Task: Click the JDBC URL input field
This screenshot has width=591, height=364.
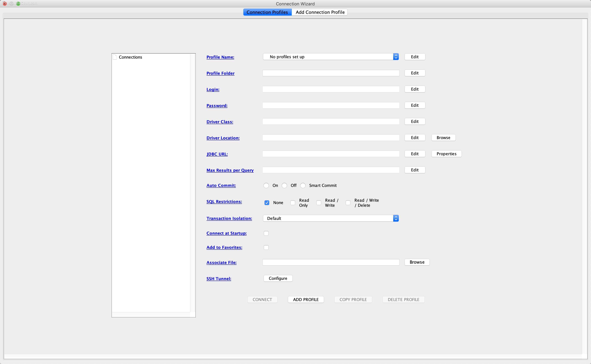Action: pos(331,154)
